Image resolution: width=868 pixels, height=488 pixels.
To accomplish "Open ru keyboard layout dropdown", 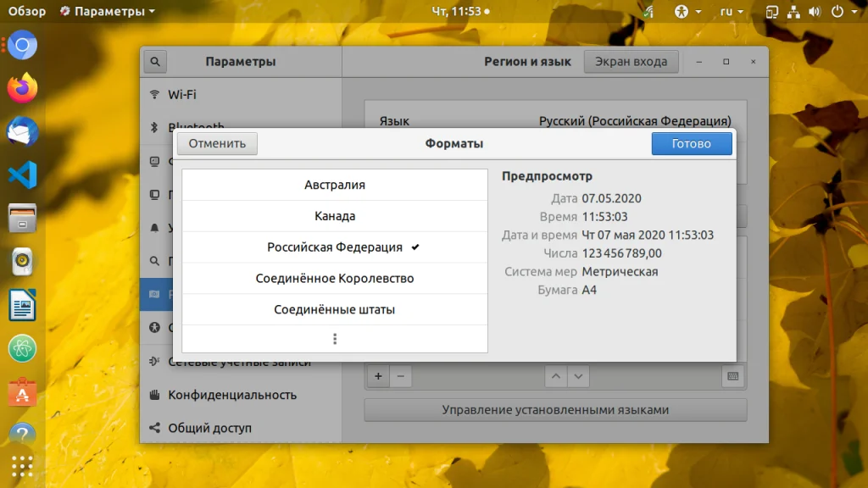I will click(x=732, y=11).
